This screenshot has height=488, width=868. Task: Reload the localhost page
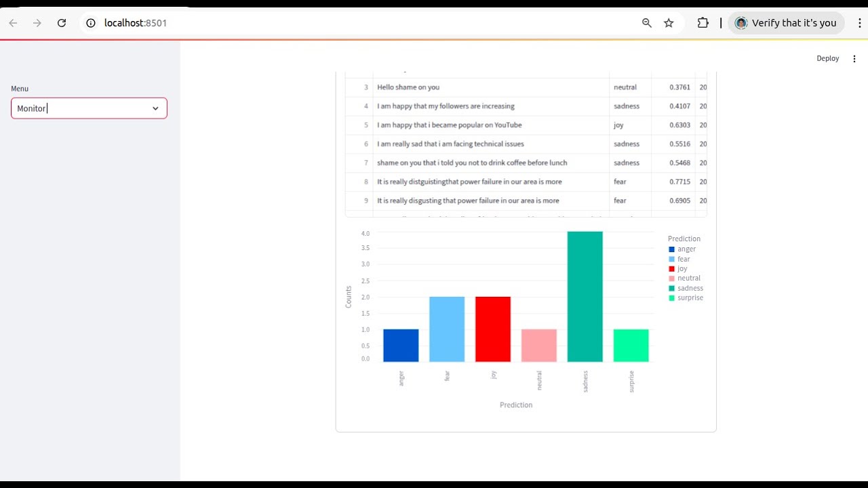click(62, 23)
